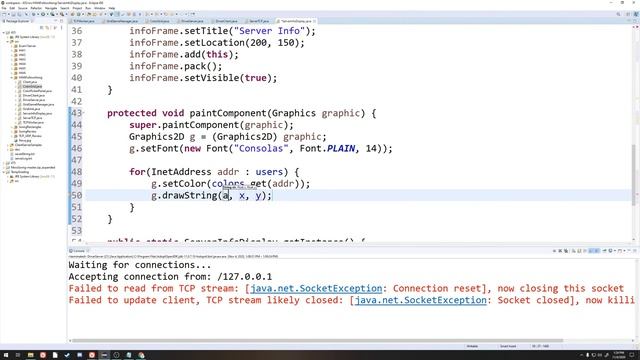
Task: Select DriverClient.java in the Package Explorer tree
Action: pos(33,96)
